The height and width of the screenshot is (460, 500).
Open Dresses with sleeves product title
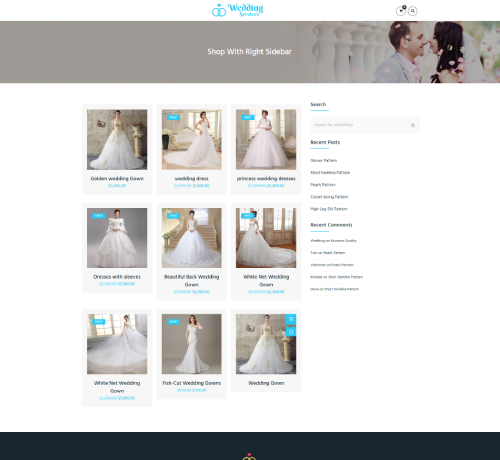point(117,277)
